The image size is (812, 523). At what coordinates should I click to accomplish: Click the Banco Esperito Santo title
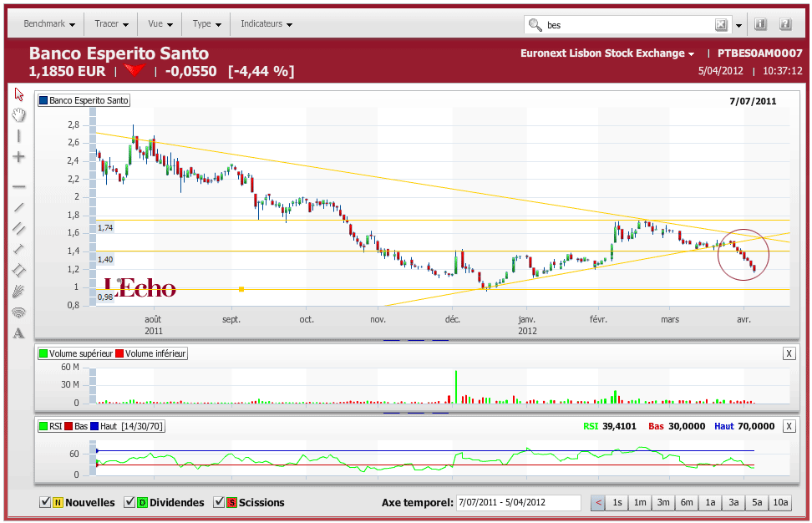[119, 53]
